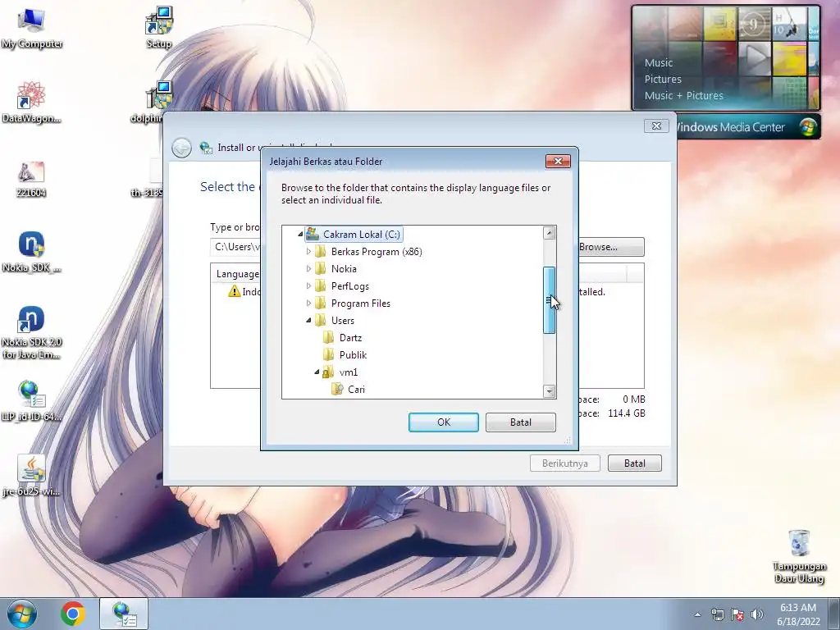The image size is (840, 630).
Task: Collapse the Users folder node
Action: (x=308, y=320)
